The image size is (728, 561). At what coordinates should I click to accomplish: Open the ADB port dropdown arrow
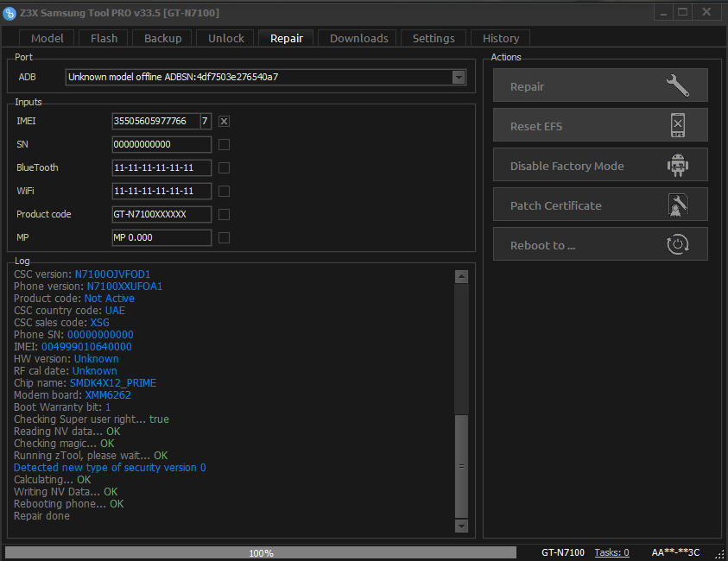click(459, 77)
